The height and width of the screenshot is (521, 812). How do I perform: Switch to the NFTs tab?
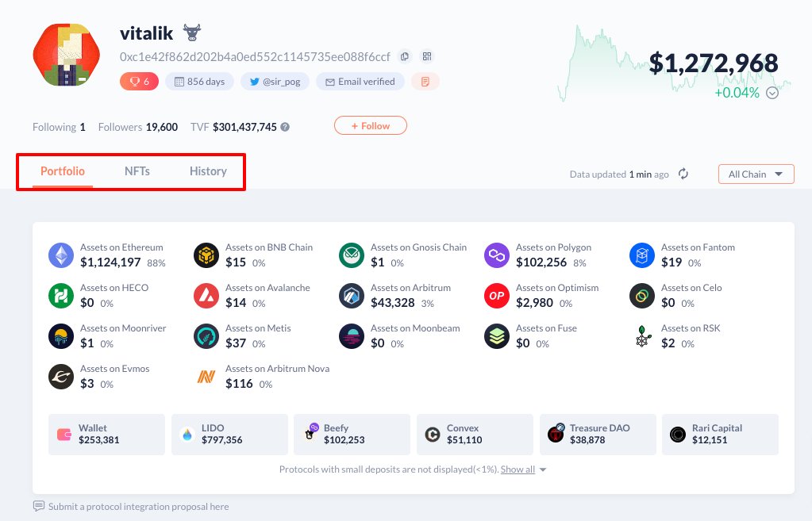137,171
